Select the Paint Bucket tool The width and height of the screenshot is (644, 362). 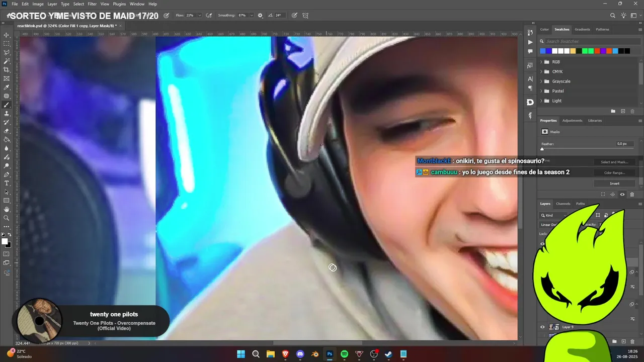[x=7, y=140]
